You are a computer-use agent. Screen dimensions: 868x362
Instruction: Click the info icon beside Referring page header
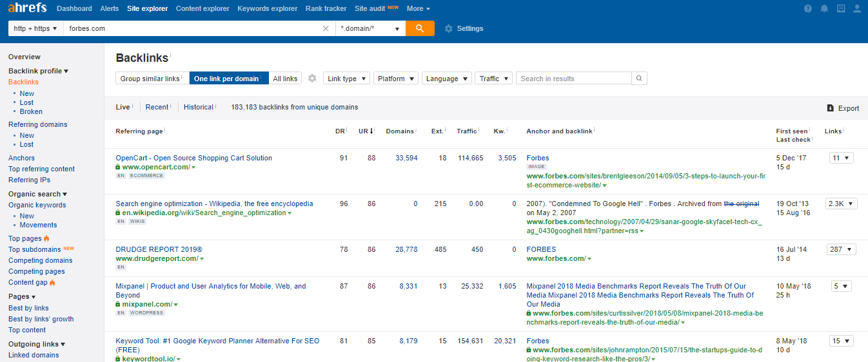pyautogui.click(x=165, y=130)
